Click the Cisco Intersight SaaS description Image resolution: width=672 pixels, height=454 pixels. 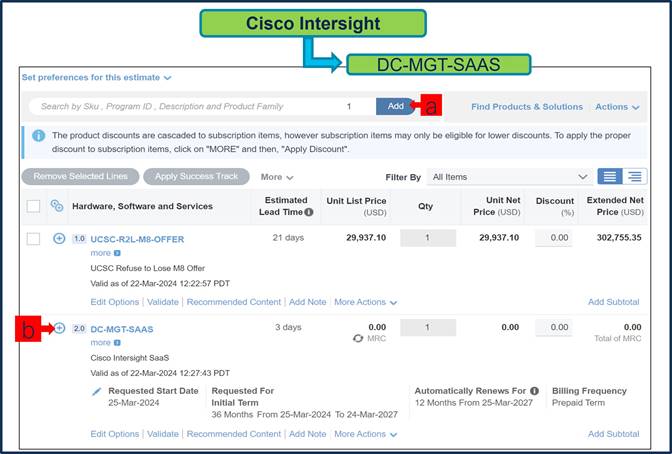click(129, 358)
